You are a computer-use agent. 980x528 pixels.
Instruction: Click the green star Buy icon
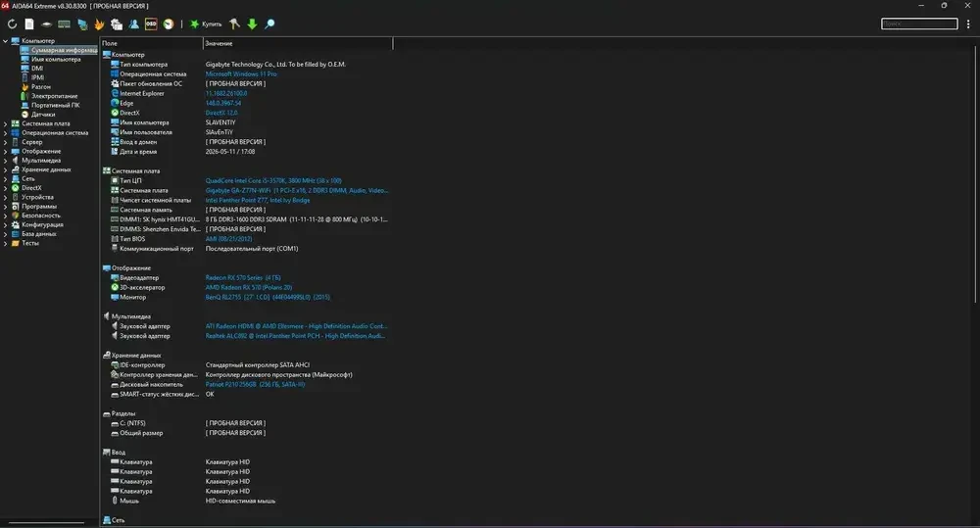click(194, 24)
